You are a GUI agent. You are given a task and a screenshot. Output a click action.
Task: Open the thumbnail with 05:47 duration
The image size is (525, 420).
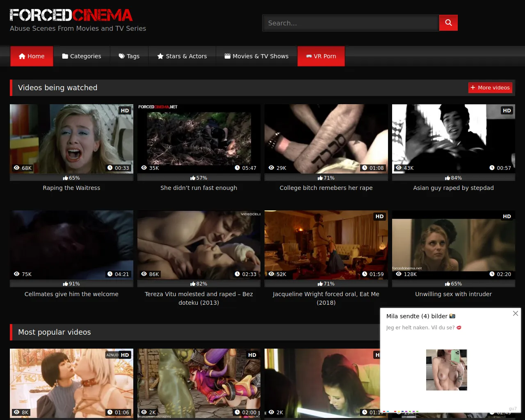199,138
